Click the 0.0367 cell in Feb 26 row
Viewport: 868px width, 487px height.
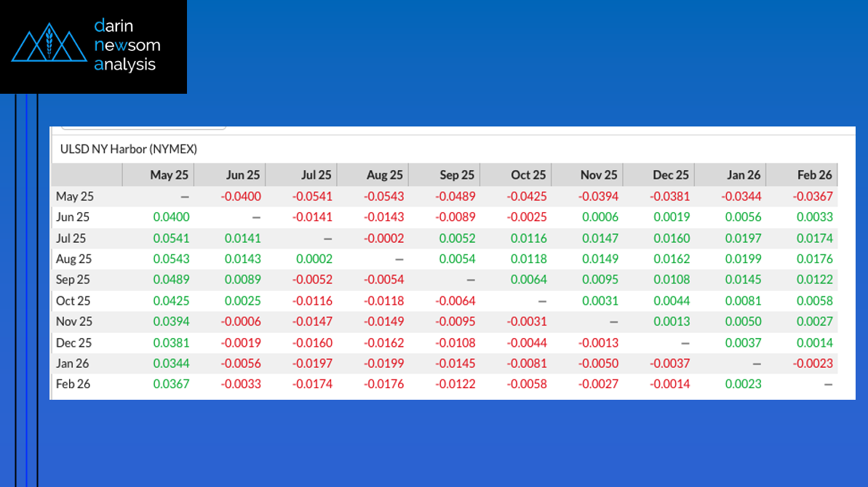[x=171, y=385]
